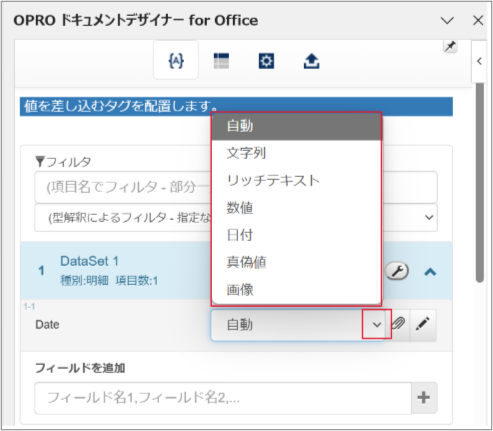The image size is (493, 431).
Task: Click the add field names input
Action: (223, 398)
